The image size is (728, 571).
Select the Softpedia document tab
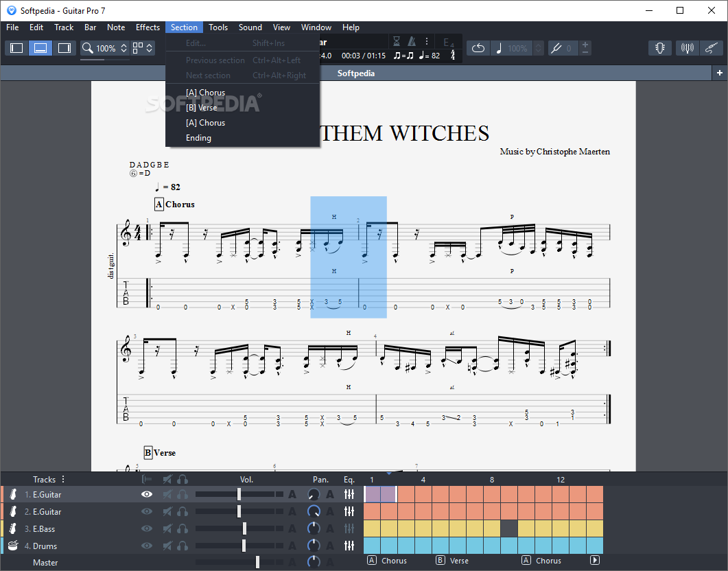pyautogui.click(x=356, y=73)
